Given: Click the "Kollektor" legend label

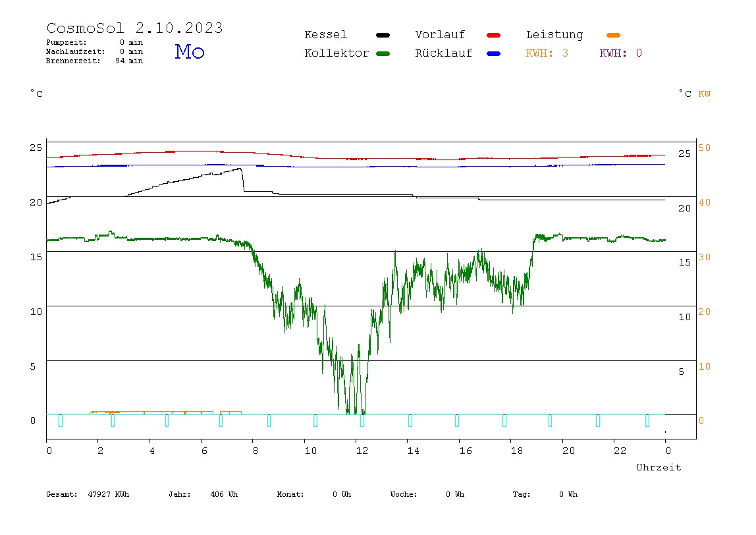Looking at the screenshot, I should point(337,53).
